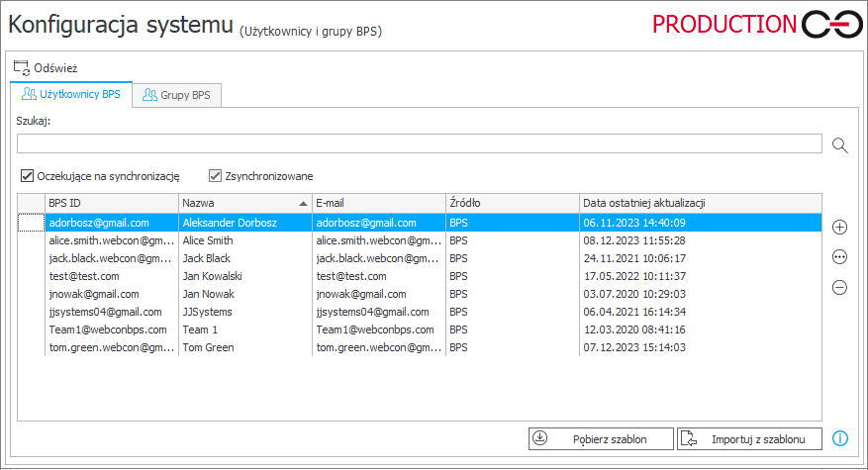Click the row selector of adorbosz row
This screenshot has width=868, height=470.
(x=31, y=223)
